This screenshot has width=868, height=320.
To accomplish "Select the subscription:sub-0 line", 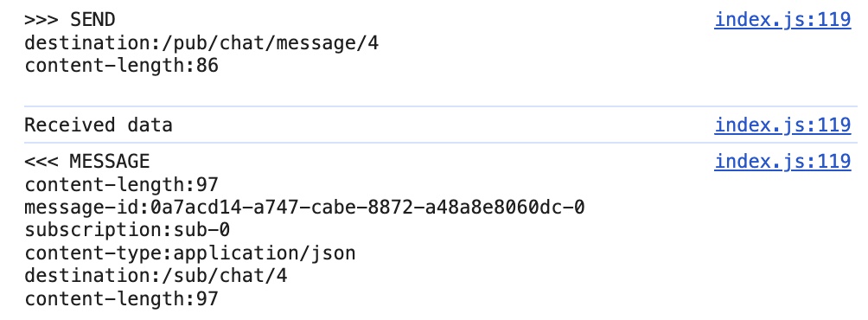I will point(127,230).
